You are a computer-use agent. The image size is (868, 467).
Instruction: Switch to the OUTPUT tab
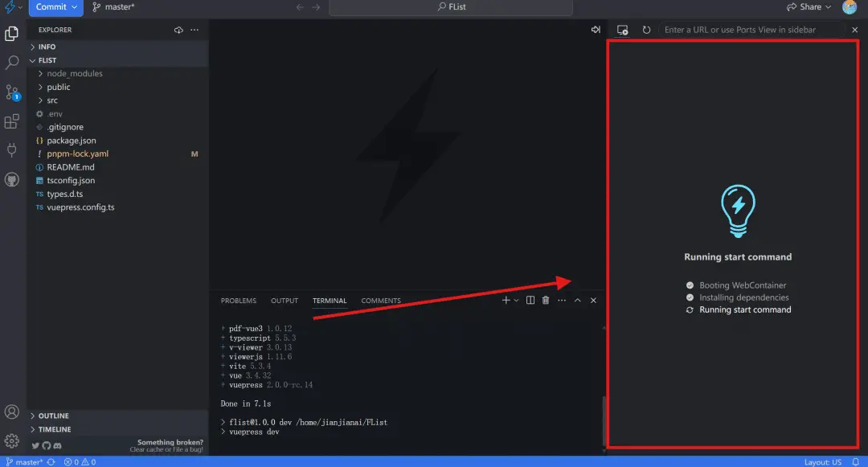[x=285, y=301]
